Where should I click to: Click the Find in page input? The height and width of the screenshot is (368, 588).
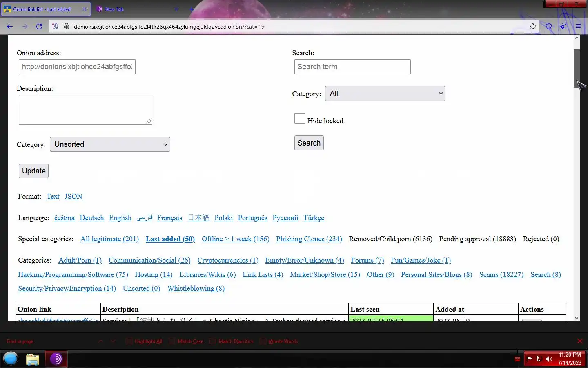[x=49, y=341]
